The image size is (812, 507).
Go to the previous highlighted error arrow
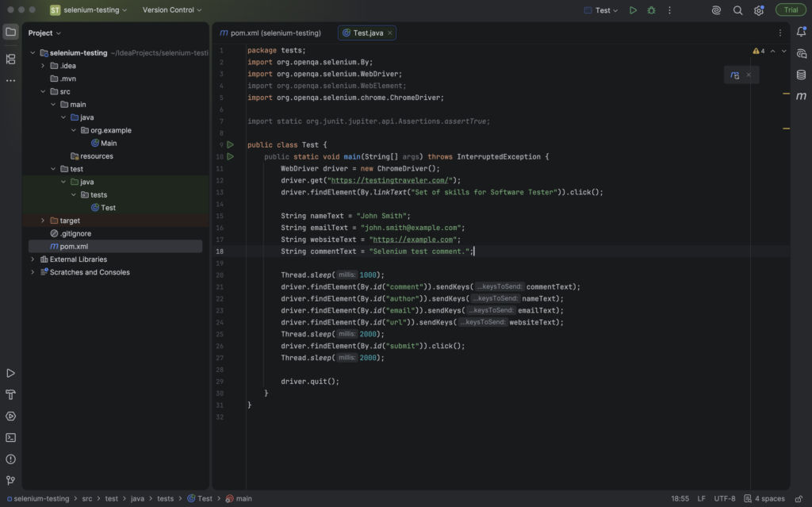click(x=772, y=52)
